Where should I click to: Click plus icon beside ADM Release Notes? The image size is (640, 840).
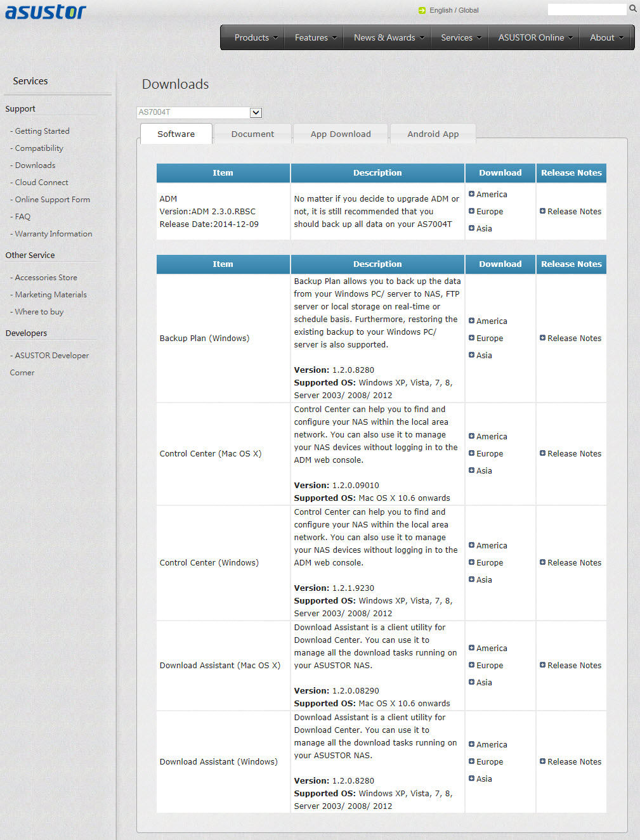(542, 211)
